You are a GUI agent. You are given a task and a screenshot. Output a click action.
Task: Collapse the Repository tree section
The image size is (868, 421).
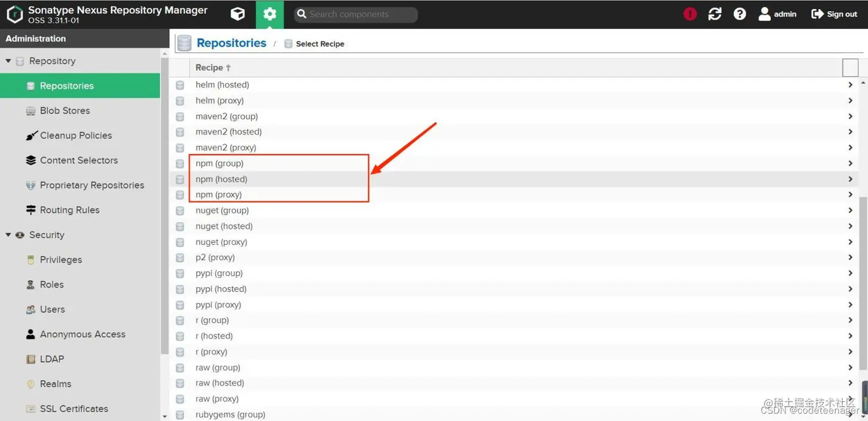point(8,61)
